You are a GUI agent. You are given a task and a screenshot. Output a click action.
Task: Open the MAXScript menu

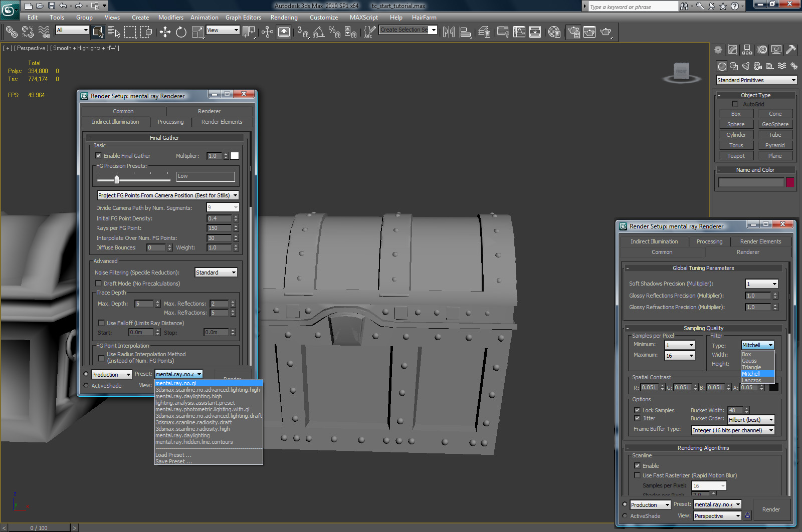tap(364, 17)
